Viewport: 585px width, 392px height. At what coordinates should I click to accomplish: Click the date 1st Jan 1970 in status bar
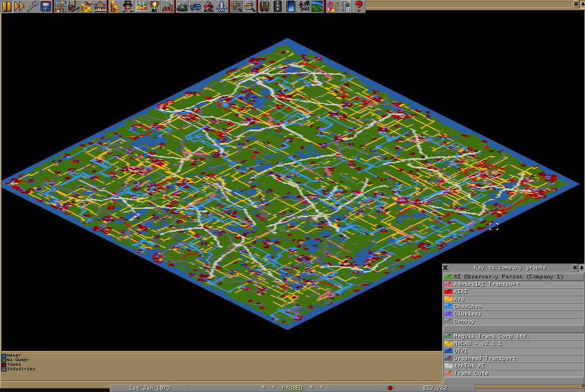pos(149,388)
